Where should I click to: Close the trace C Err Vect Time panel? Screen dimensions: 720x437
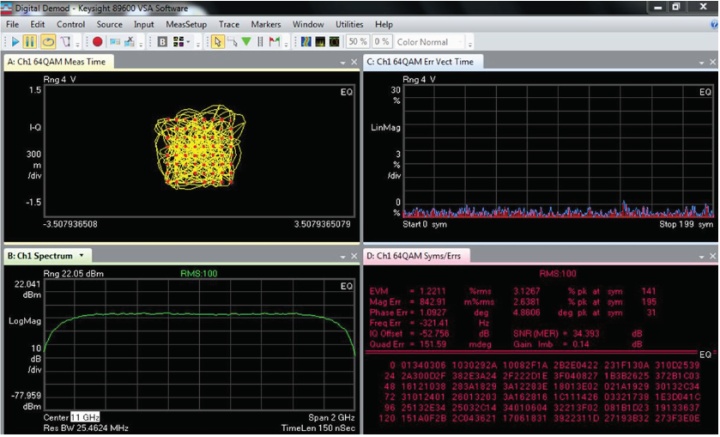point(713,62)
